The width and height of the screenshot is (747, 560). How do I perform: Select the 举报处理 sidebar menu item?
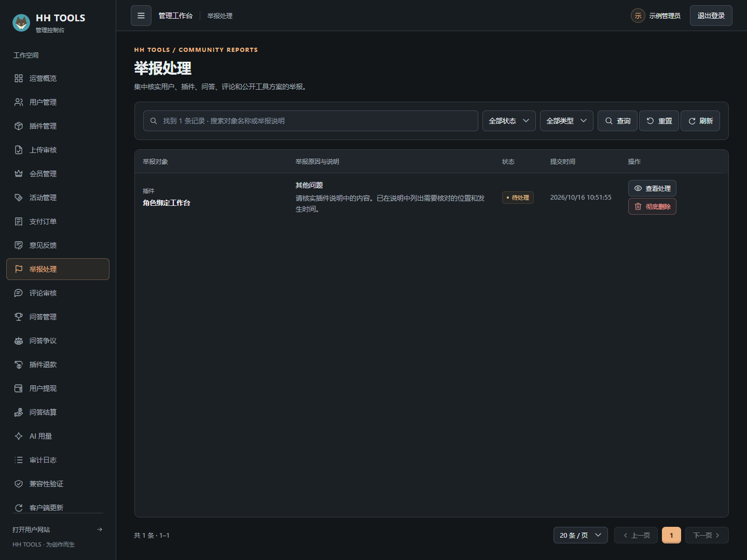pyautogui.click(x=58, y=269)
